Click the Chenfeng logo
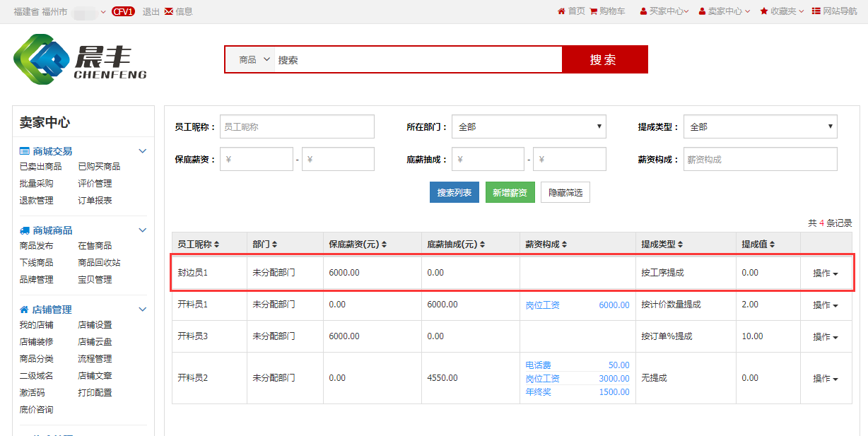Image resolution: width=868 pixels, height=436 pixels. coord(80,60)
